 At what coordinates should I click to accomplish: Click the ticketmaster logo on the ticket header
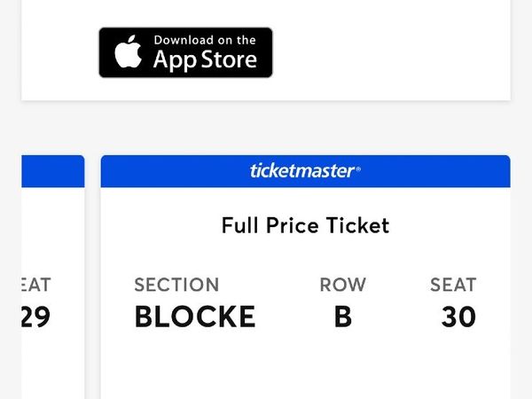[303, 171]
